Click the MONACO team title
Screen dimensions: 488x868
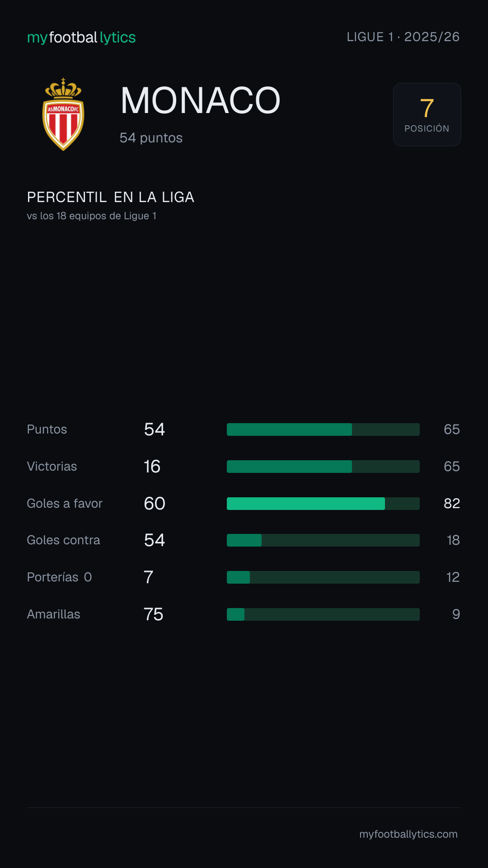pyautogui.click(x=201, y=100)
